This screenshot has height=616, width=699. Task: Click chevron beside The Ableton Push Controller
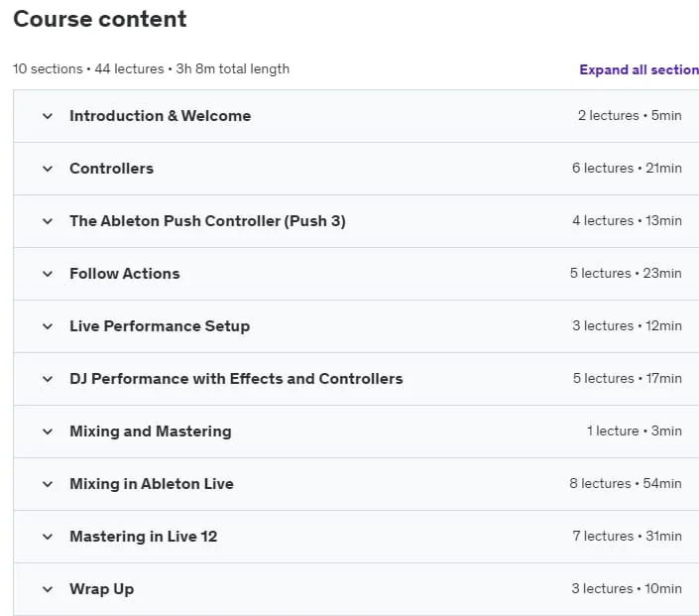point(48,221)
